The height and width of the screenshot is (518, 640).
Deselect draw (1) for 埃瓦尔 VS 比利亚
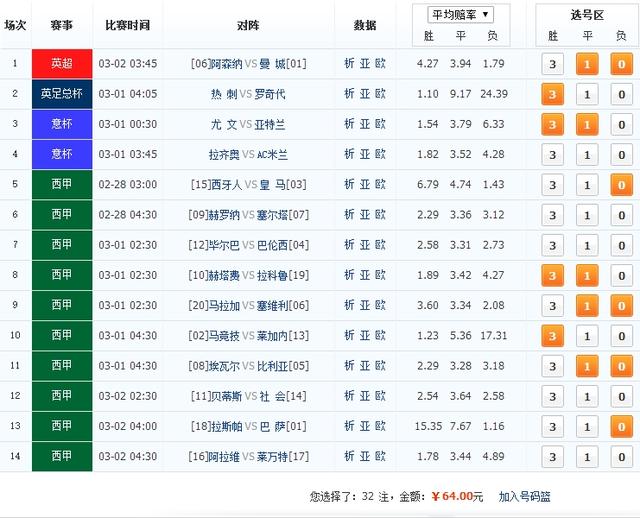tap(587, 366)
